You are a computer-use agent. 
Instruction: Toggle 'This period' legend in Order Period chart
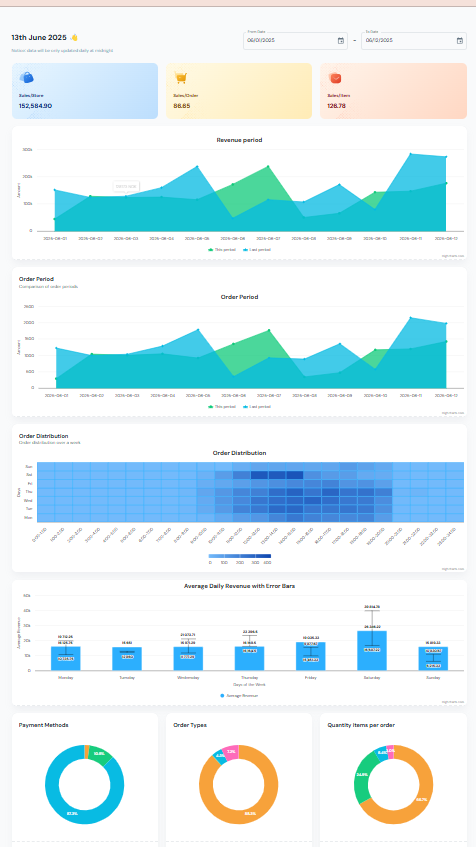222,406
